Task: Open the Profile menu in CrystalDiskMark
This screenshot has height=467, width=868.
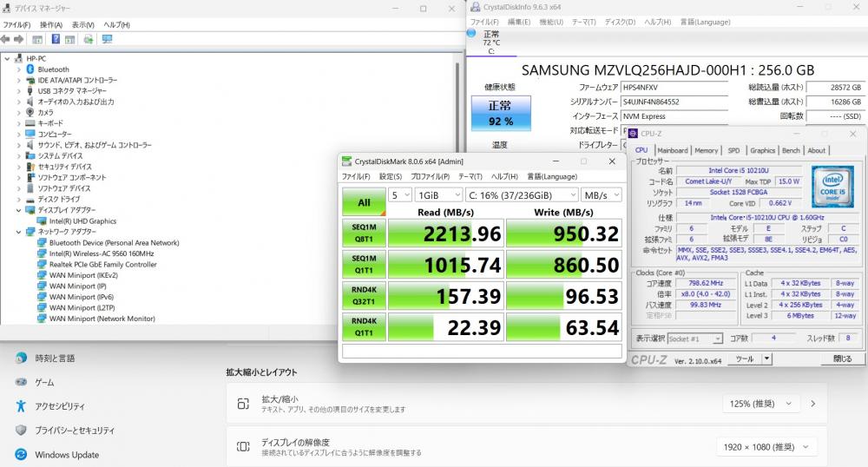Action: pyautogui.click(x=431, y=176)
